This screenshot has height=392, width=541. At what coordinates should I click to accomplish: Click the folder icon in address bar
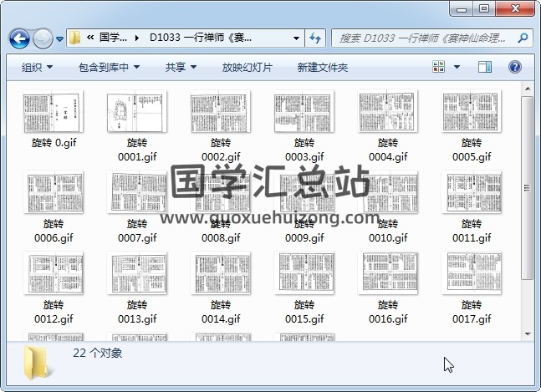74,38
